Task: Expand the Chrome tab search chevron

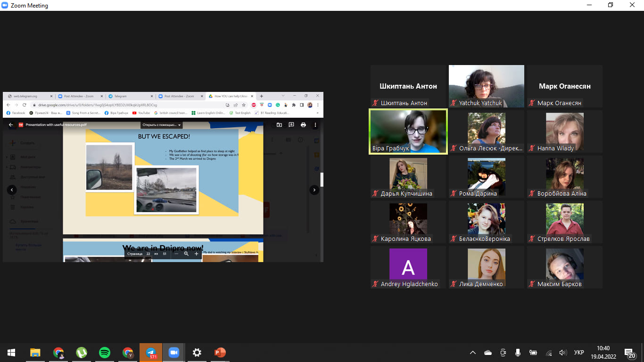Action: pos(283,96)
